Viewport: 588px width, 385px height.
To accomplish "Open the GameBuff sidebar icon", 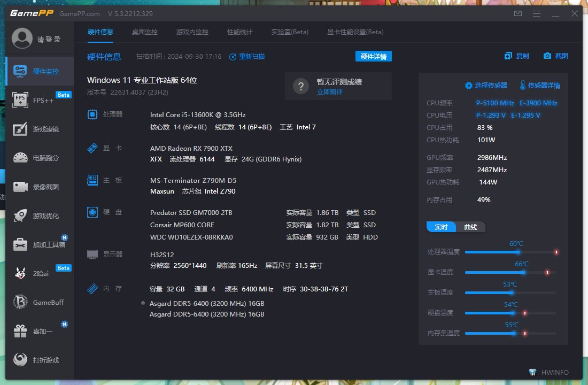I will click(20, 302).
